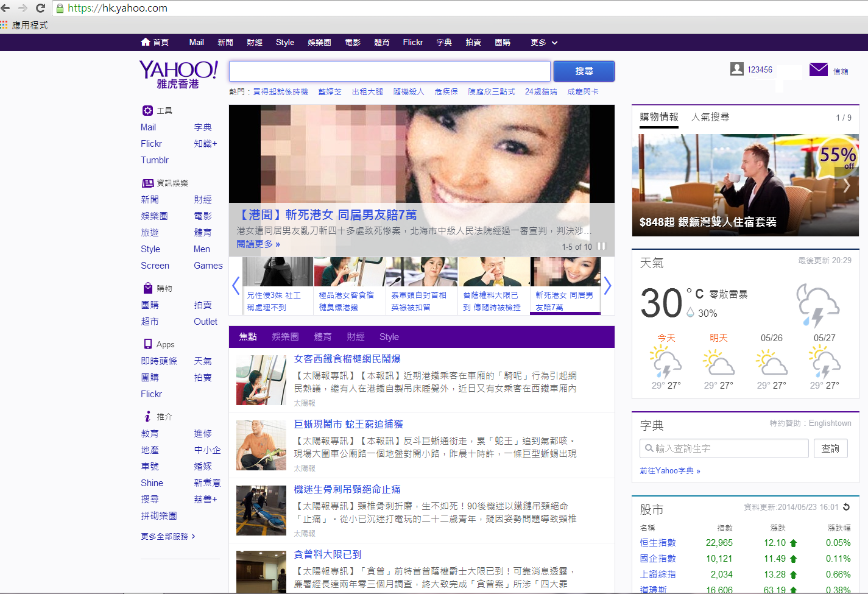This screenshot has width=868, height=594.
Task: Click the 05/27 weather forecast icon
Action: point(824,362)
